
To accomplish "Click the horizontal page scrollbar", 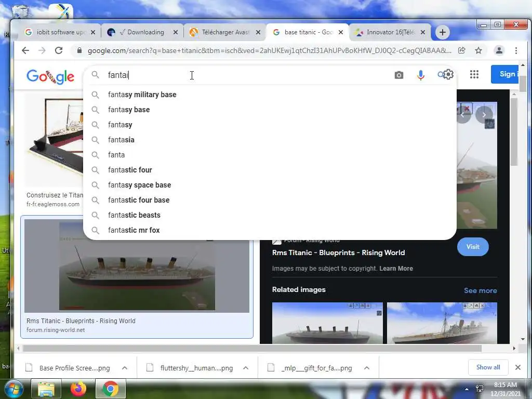I will 252,349.
